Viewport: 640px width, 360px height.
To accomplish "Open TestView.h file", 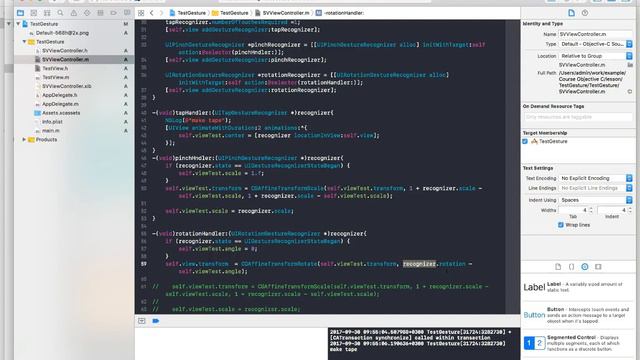I will pyautogui.click(x=55, y=69).
